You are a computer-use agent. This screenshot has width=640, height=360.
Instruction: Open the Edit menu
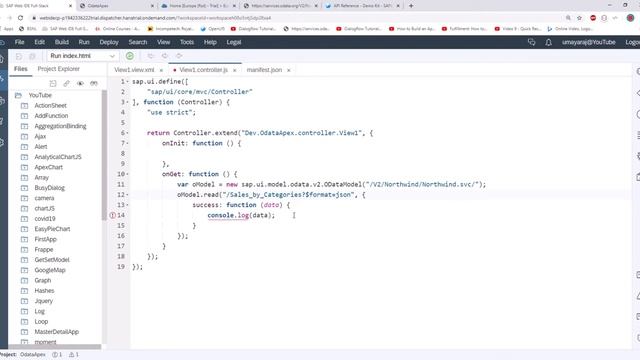40,42
